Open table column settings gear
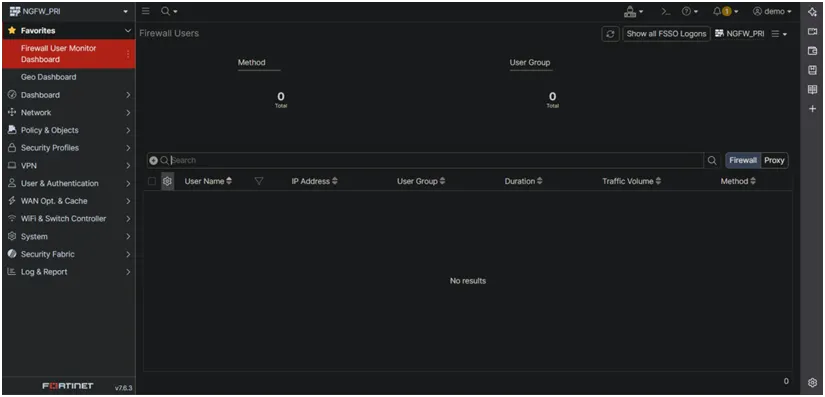 [x=167, y=181]
